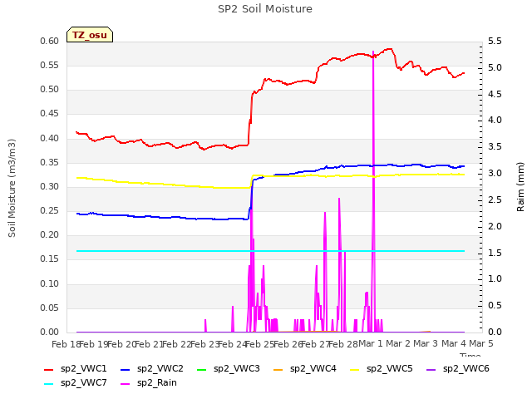Click the sp2_VWC1 legend entry
Screen dimensions: 532x399
point(76,369)
